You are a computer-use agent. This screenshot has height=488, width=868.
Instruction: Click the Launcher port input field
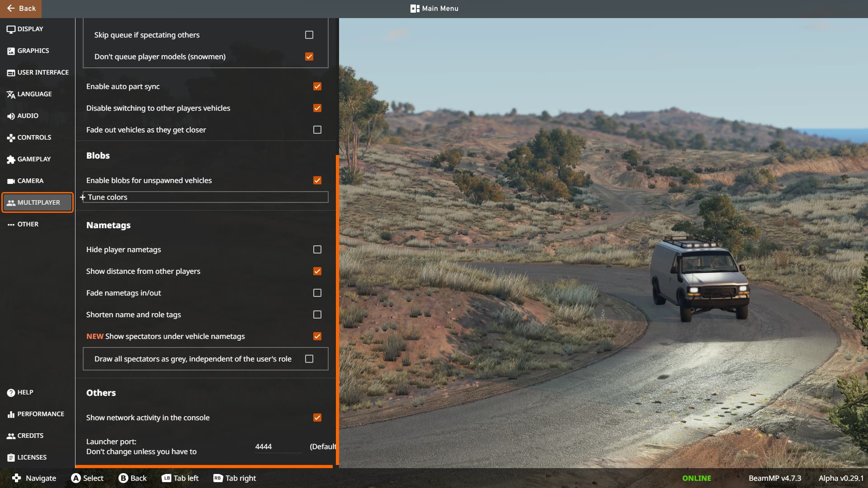278,446
